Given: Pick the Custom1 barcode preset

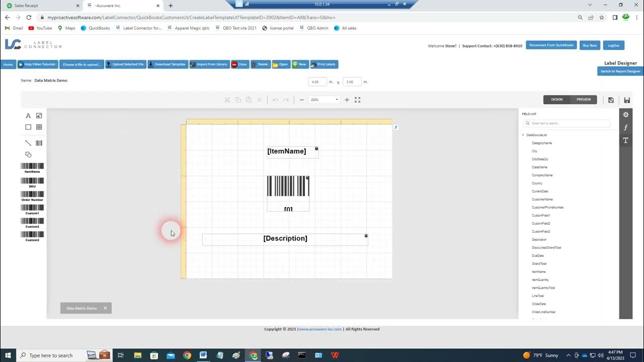Looking at the screenshot, I should pyautogui.click(x=32, y=210).
